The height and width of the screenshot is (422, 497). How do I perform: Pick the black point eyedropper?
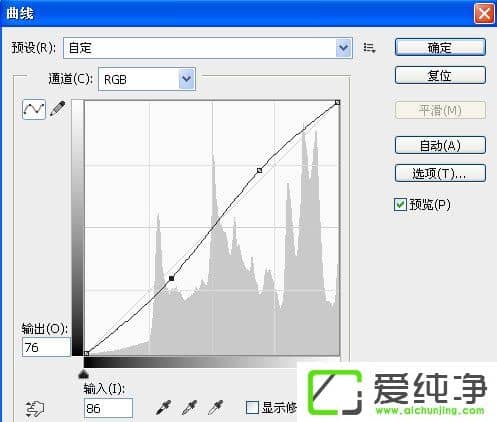(x=163, y=407)
